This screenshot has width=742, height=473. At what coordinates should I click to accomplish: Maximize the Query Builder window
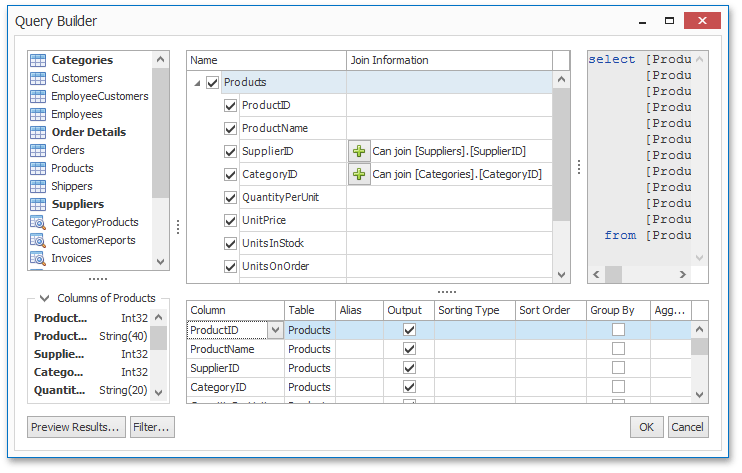point(669,20)
